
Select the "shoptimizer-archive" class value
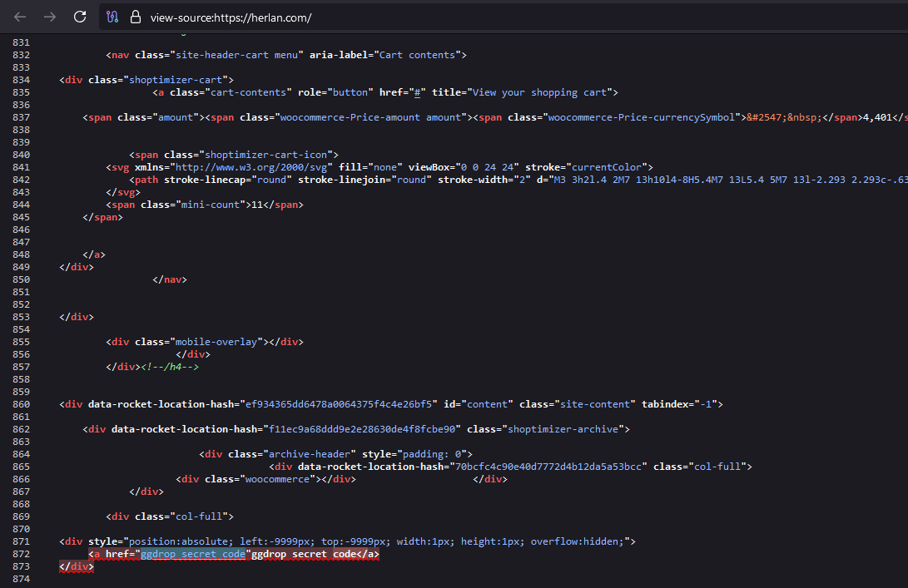pos(563,429)
